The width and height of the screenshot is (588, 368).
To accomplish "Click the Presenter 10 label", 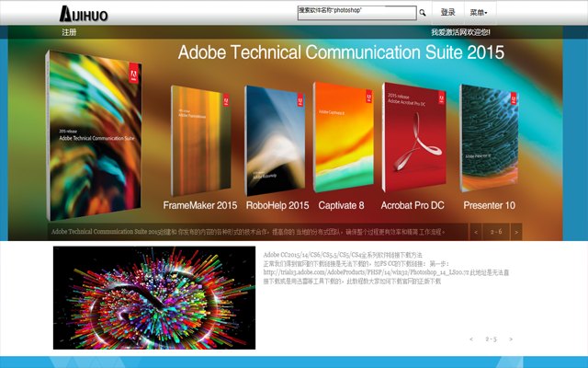I will click(x=490, y=205).
